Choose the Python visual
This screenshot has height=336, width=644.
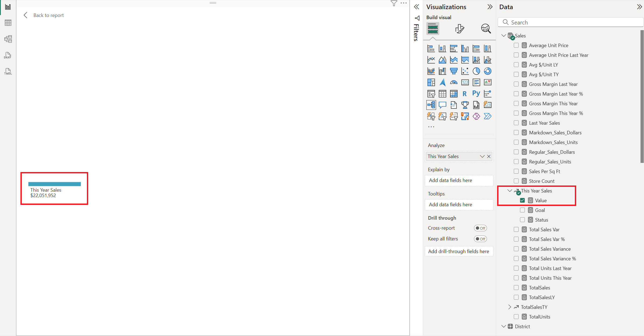click(x=476, y=93)
